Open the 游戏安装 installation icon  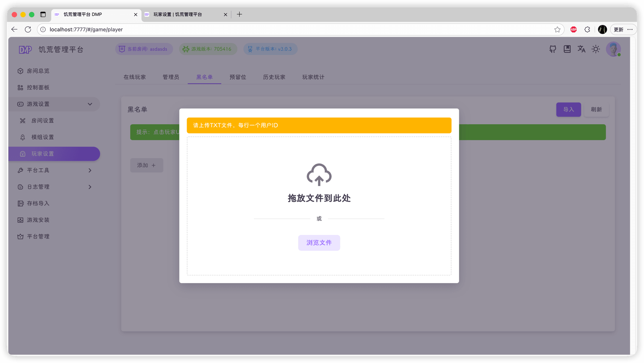20,220
